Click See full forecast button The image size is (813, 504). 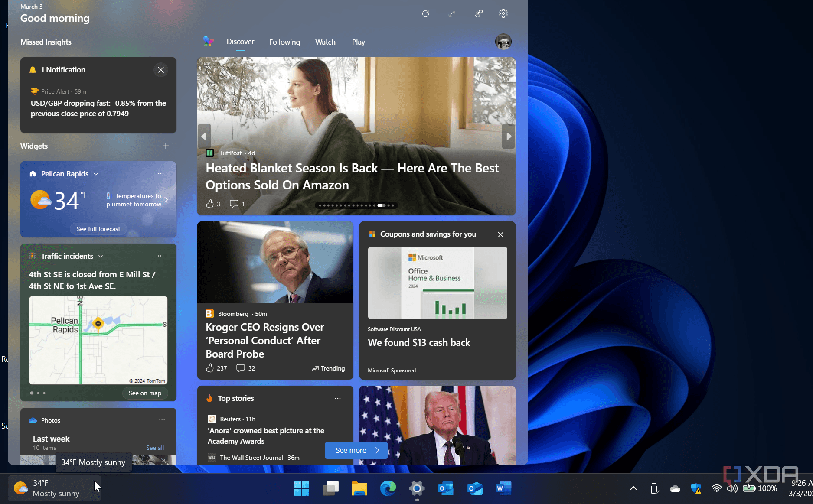pos(98,229)
